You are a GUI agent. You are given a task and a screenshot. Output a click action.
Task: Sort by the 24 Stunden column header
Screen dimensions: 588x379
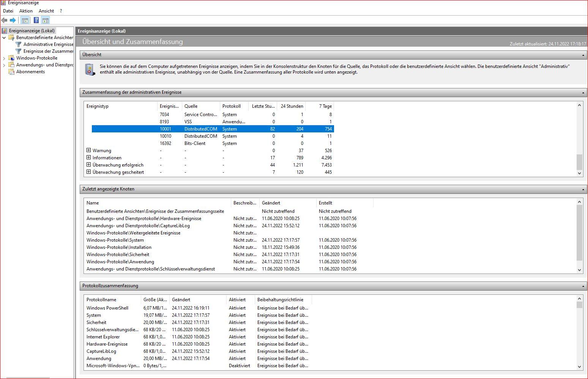click(292, 106)
